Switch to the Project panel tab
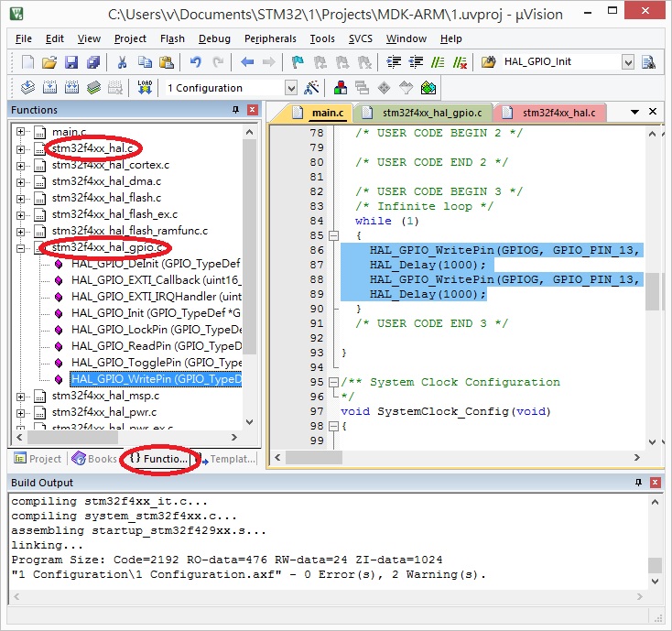This screenshot has height=631, width=672. click(x=38, y=459)
